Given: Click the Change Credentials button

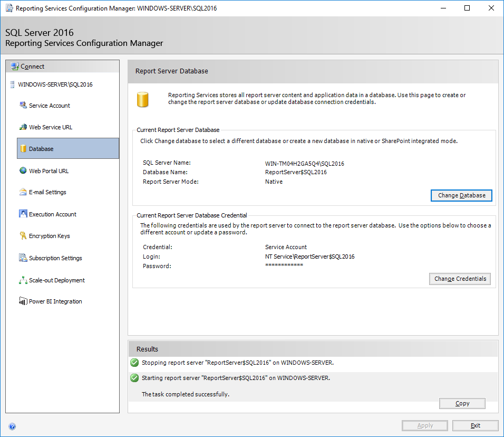Looking at the screenshot, I should click(x=460, y=279).
